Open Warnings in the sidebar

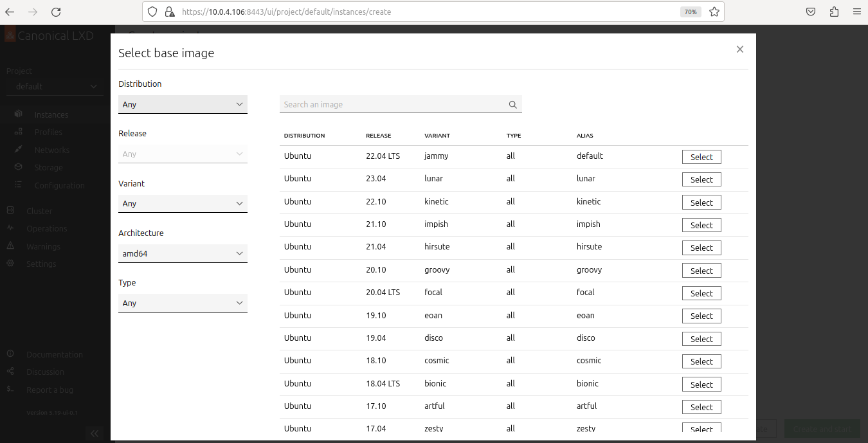point(43,246)
